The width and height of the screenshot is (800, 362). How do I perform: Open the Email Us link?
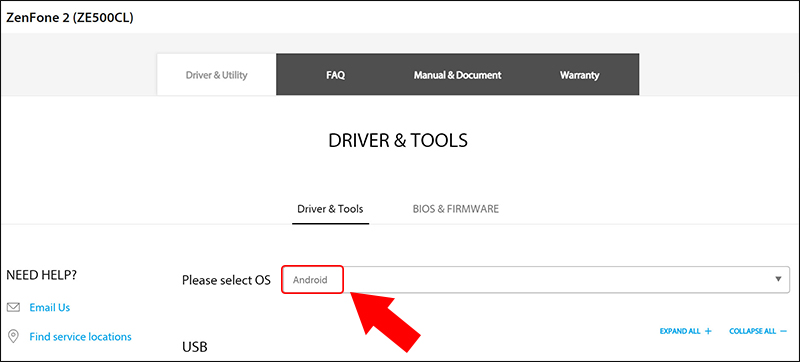coord(49,307)
